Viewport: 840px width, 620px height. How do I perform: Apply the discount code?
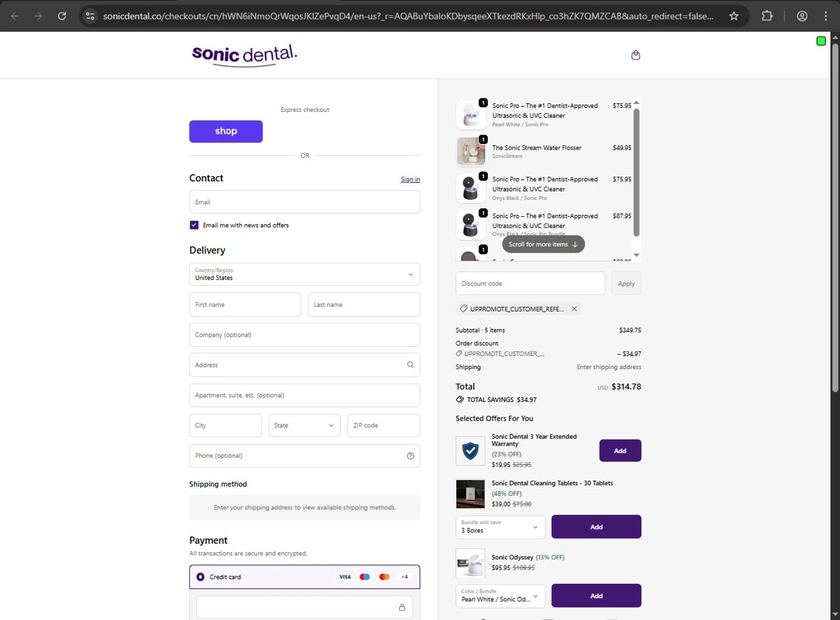pyautogui.click(x=626, y=283)
